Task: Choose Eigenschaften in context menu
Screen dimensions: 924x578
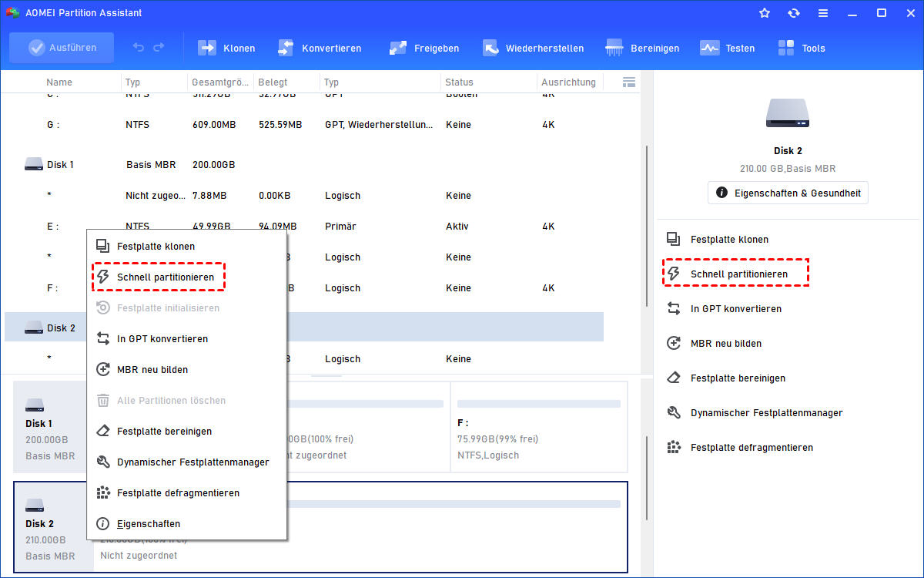Action: pos(186,523)
